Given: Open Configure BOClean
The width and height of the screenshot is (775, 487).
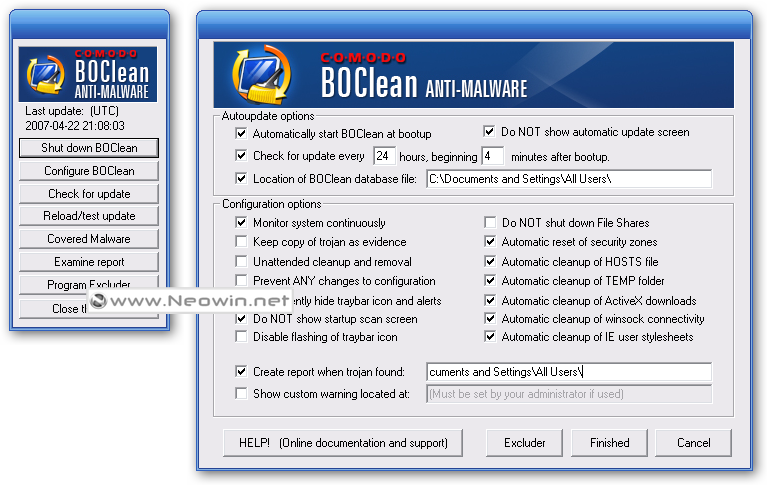Looking at the screenshot, I should pos(89,171).
